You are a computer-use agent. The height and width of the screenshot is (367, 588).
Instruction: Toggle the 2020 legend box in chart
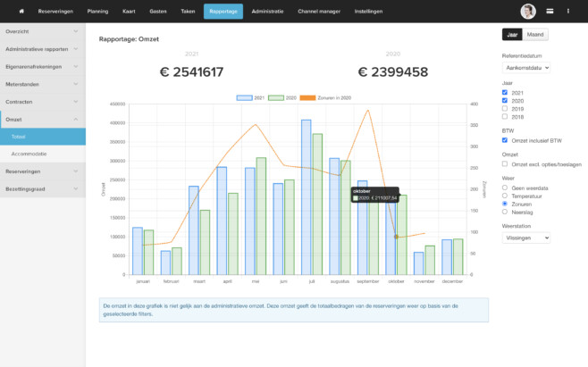coord(276,97)
